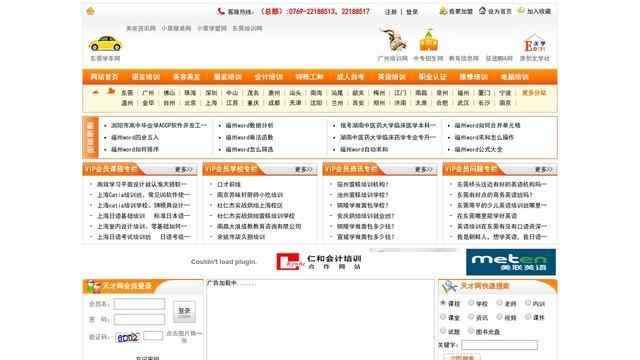640x360 pixels.
Task: Open 更多 in VIP会员学校专栏
Action: pos(303,169)
